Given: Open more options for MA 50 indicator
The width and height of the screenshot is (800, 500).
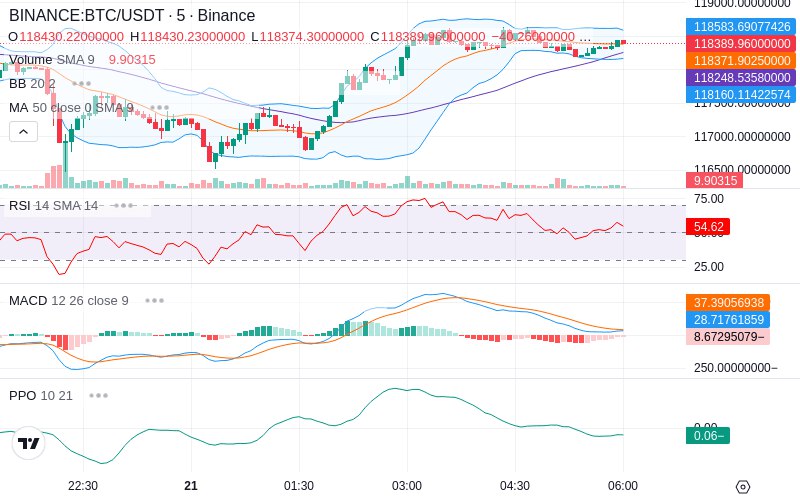Looking at the screenshot, I should tap(160, 108).
